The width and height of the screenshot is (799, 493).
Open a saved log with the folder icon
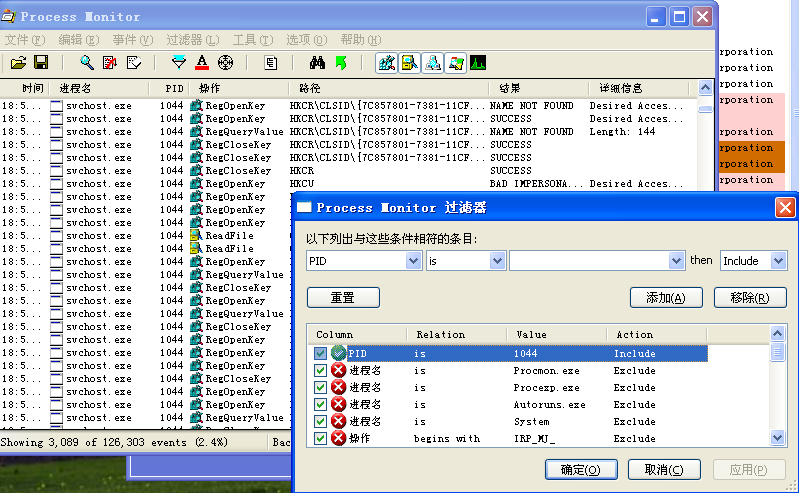point(18,63)
